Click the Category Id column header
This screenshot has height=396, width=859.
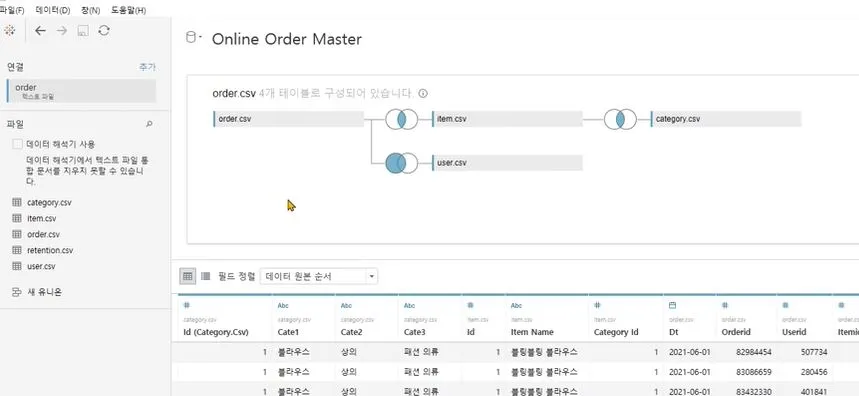tap(616, 332)
